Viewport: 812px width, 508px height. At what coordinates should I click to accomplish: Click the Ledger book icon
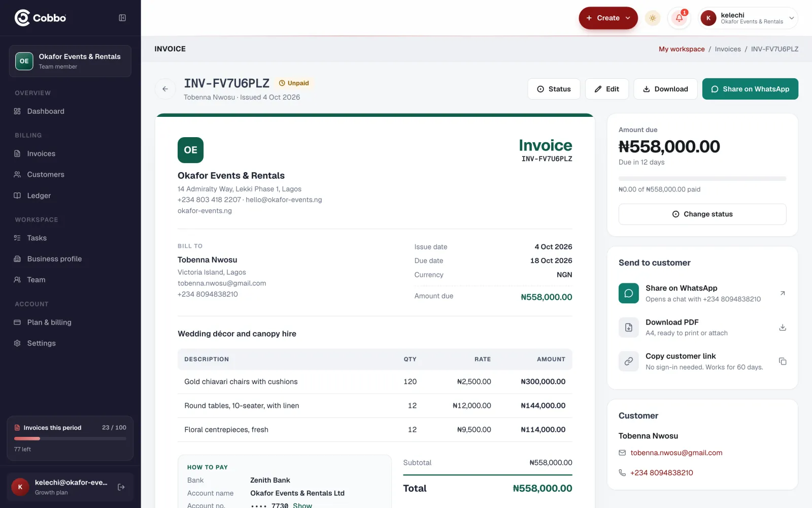17,196
